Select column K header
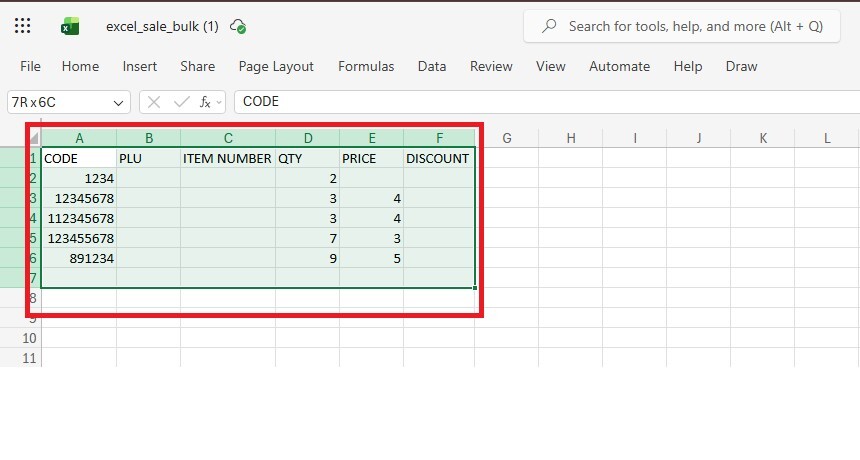Screen dimensions: 860x460 coord(763,138)
